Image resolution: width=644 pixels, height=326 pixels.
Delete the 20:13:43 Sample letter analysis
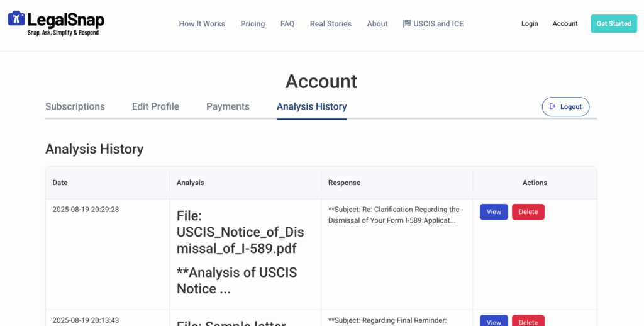pyautogui.click(x=528, y=321)
